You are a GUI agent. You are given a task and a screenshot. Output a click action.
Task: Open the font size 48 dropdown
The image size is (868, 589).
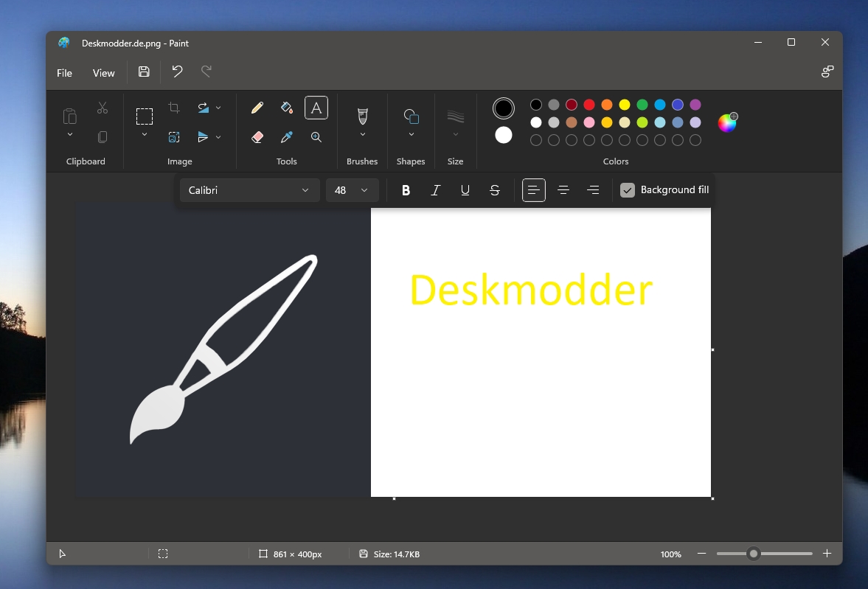[x=352, y=190]
